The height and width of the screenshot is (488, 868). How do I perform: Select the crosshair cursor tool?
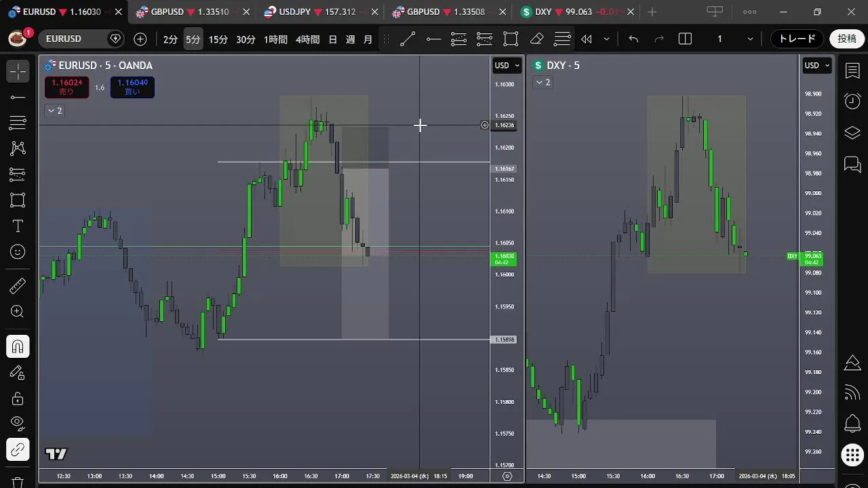pyautogui.click(x=18, y=71)
